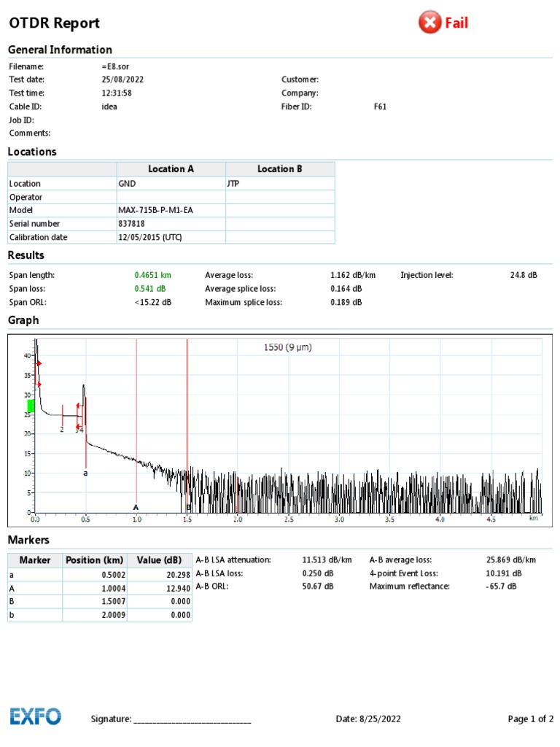Viewport: 560px width, 747px height.
Task: Click maximum reflectance -65.7 dB
Action: (x=501, y=586)
